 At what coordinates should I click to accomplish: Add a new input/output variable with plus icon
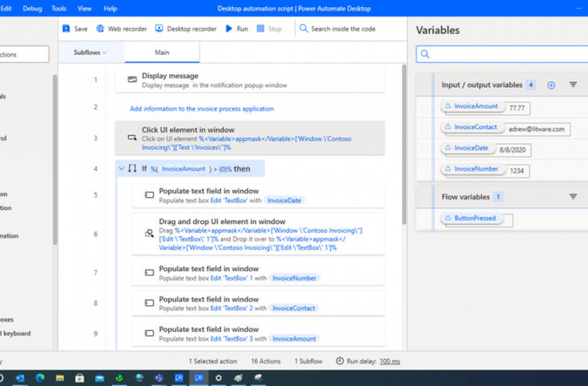(551, 85)
